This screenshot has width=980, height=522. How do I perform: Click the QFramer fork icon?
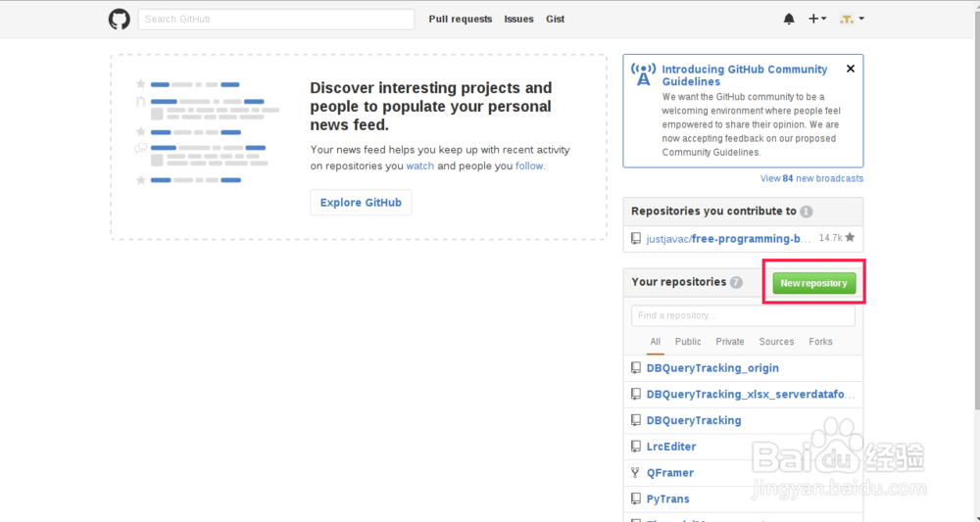click(x=636, y=472)
